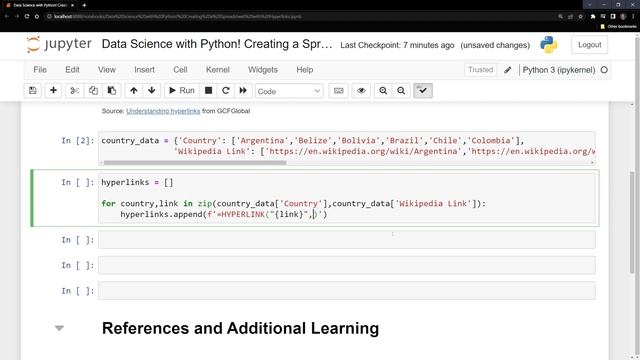
Task: Restart the kernel icon
Action: point(225,91)
